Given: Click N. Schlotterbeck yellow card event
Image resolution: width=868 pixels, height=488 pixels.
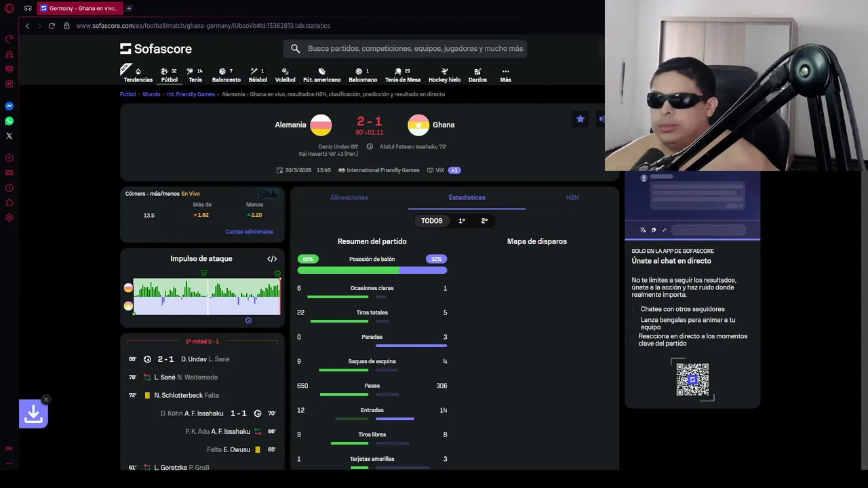Looking at the screenshot, I should (202, 395).
